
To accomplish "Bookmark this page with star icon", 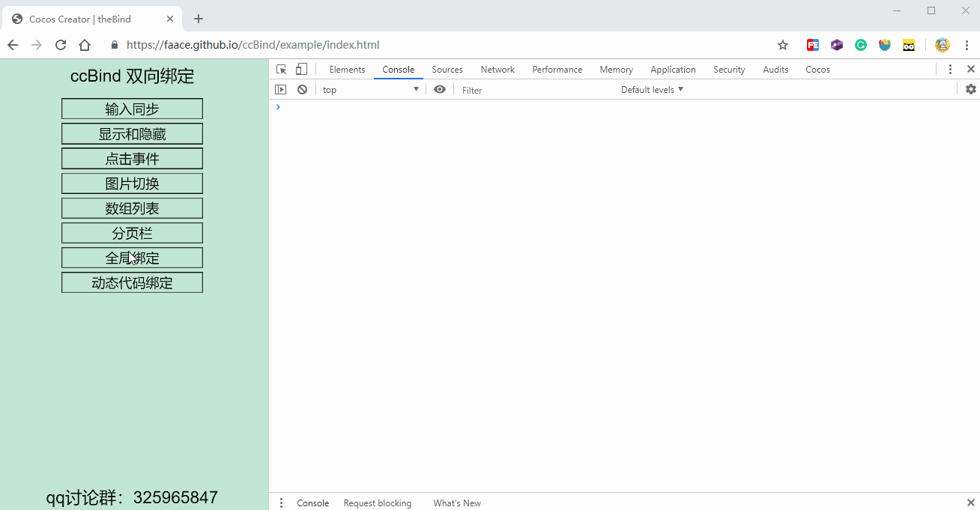I will [x=783, y=45].
